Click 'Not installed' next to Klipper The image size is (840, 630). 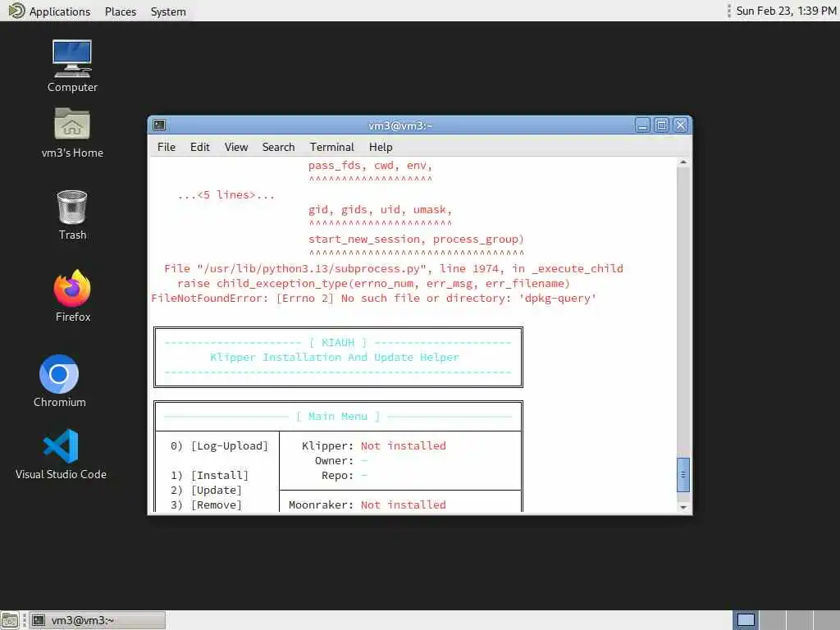[404, 445]
